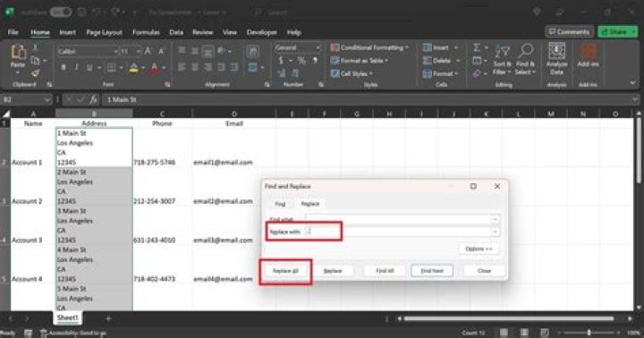This screenshot has width=644, height=338.
Task: Add a new sheet with plus button
Action: (x=108, y=317)
